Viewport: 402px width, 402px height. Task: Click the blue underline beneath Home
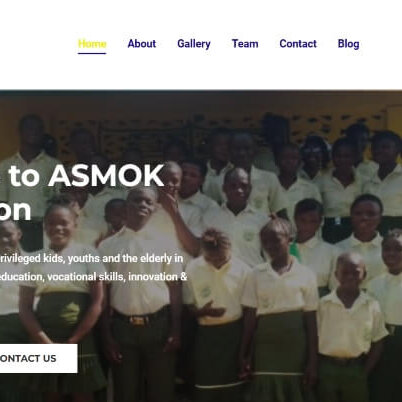click(92, 53)
